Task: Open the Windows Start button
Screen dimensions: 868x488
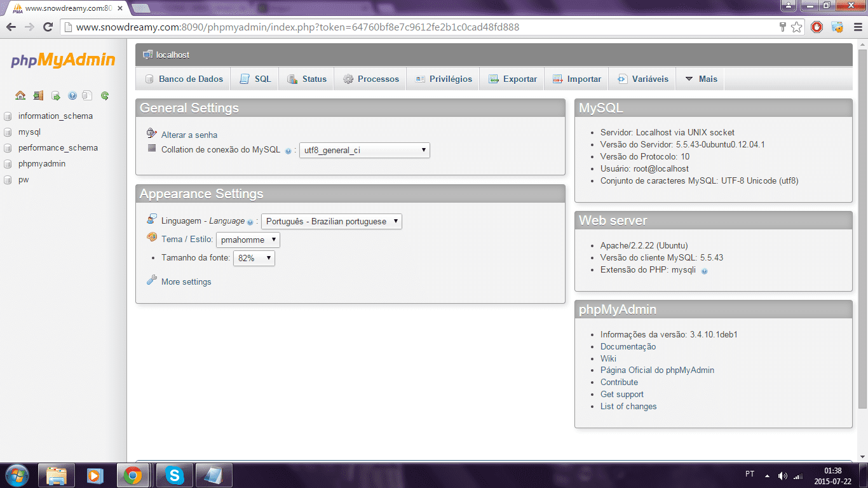Action: pos(16,475)
